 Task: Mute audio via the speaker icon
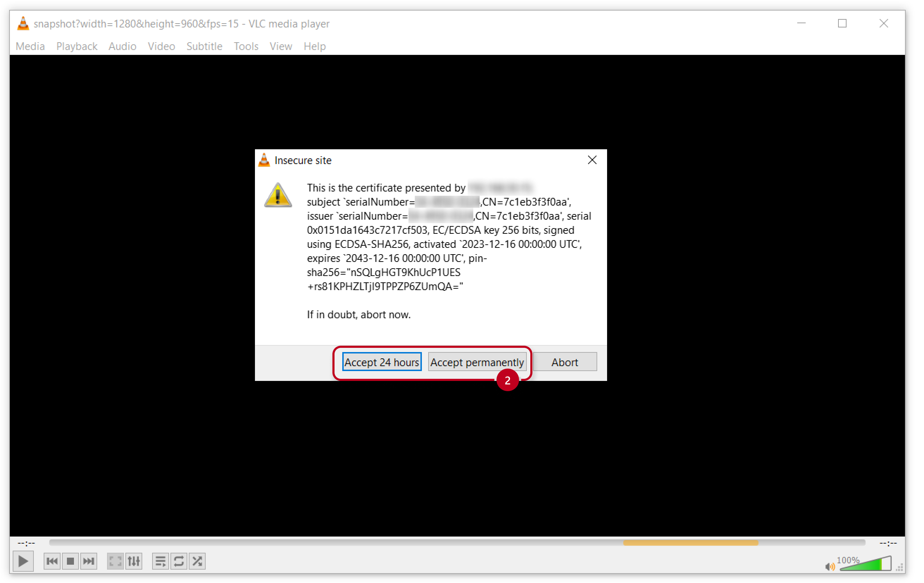point(829,566)
